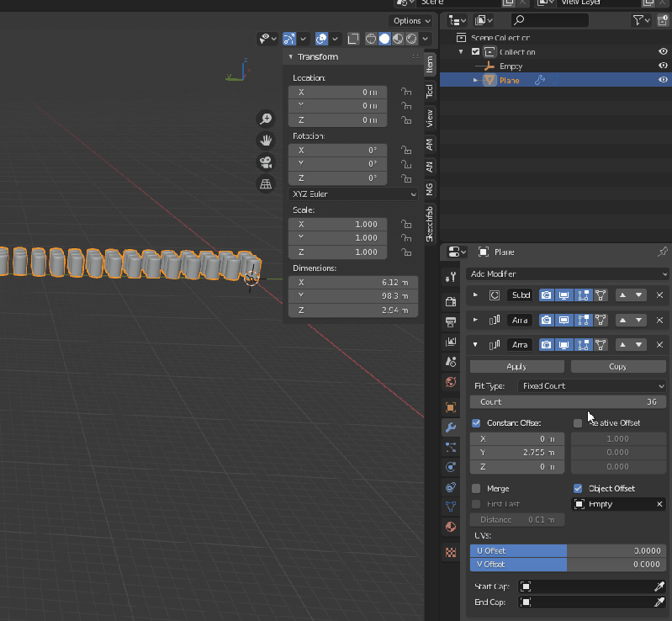The height and width of the screenshot is (621, 672).
Task: Remove the Subd modifier
Action: point(659,295)
